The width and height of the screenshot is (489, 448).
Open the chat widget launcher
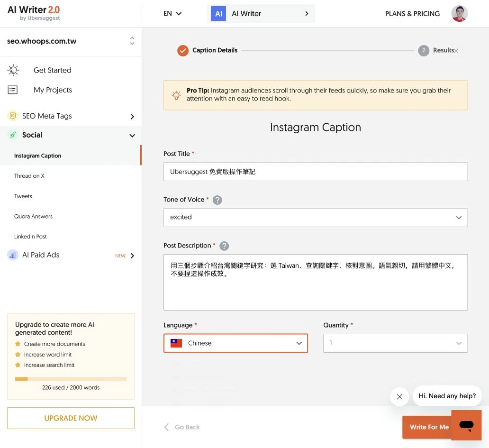466,425
